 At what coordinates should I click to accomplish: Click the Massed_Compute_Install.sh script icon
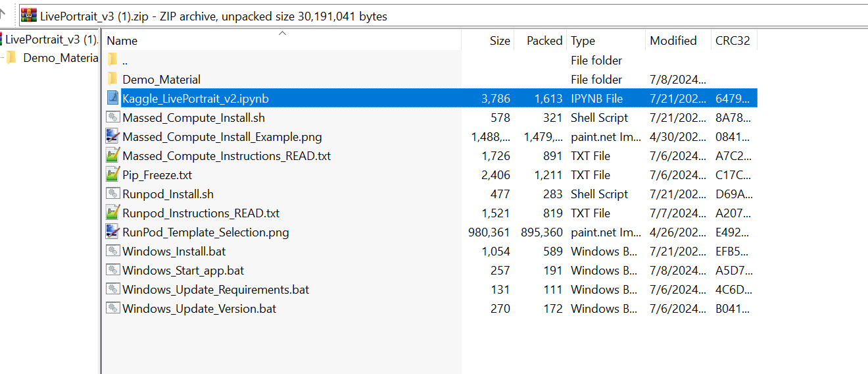112,117
